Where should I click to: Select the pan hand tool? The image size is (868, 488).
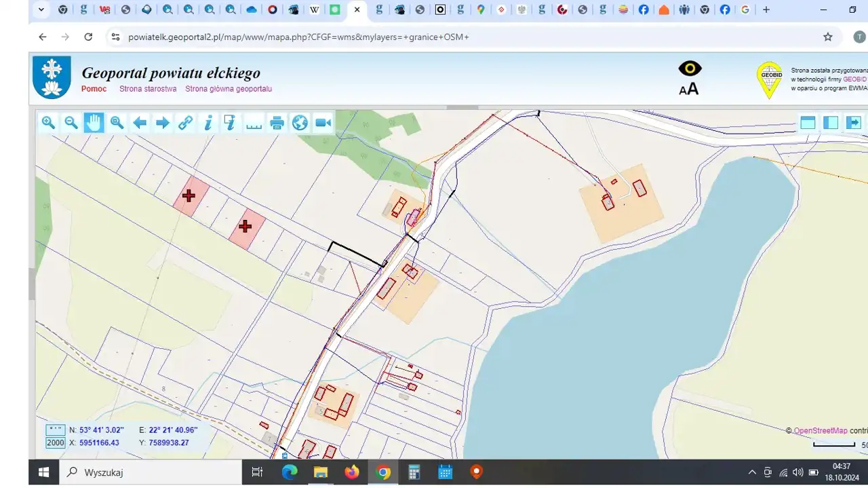[x=94, y=122]
